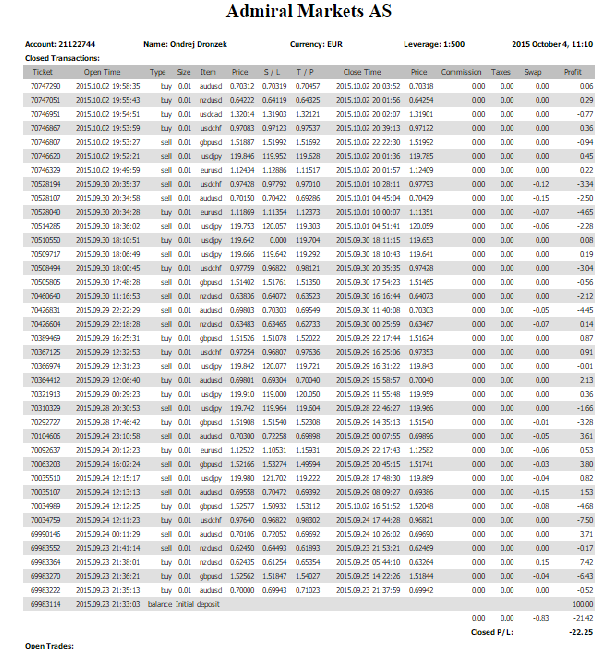
Task: Click the Commission column header
Action: [x=461, y=72]
